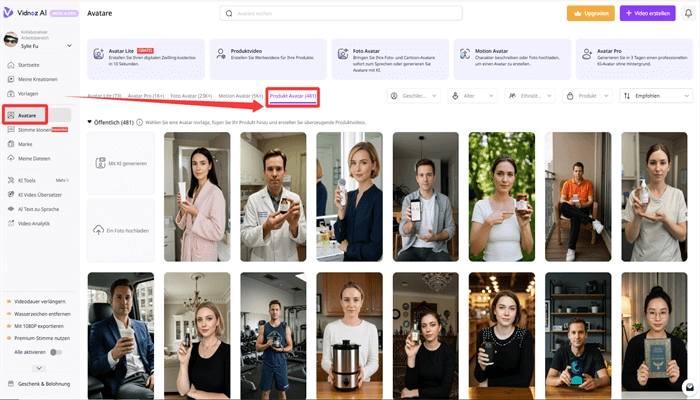Click the Premium-Stimme nutzen link
Screen dimensions: 700x400
(x=42, y=338)
